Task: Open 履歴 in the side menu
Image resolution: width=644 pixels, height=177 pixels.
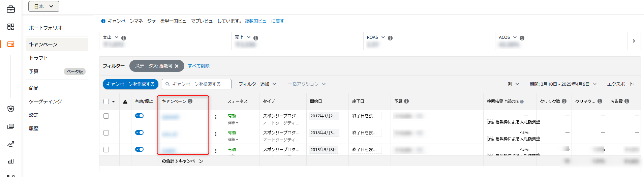Action: click(34, 128)
